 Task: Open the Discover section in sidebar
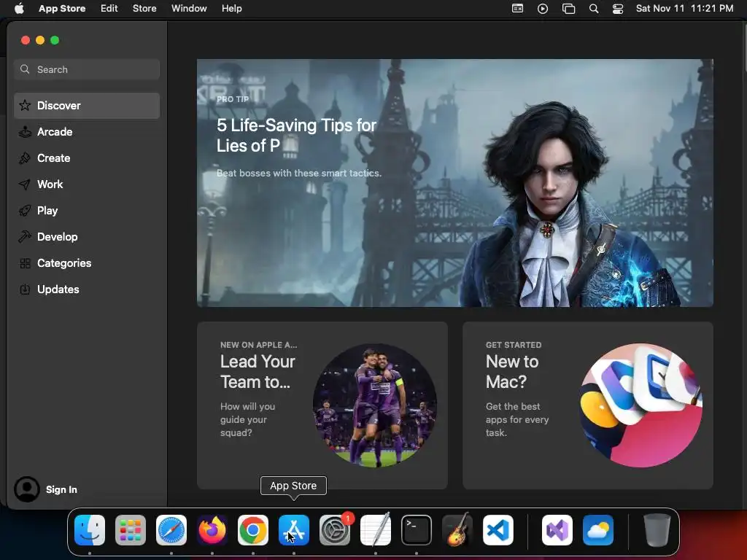(x=87, y=105)
